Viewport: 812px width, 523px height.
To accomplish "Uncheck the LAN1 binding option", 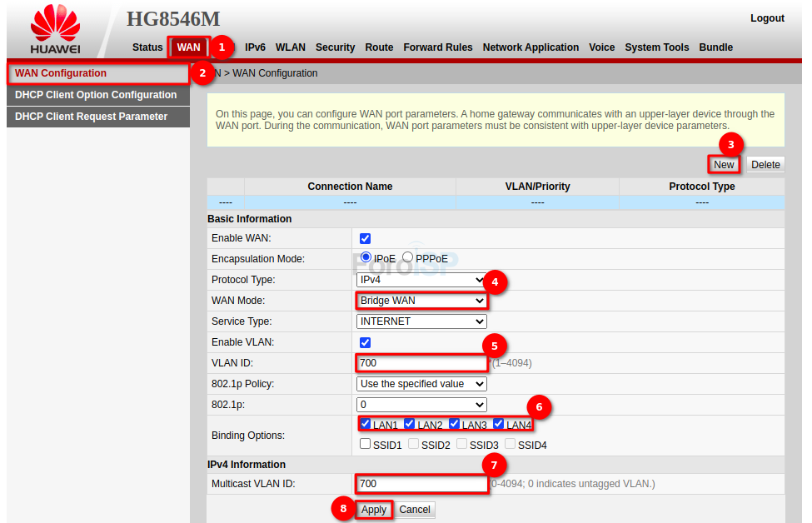I will pos(366,424).
